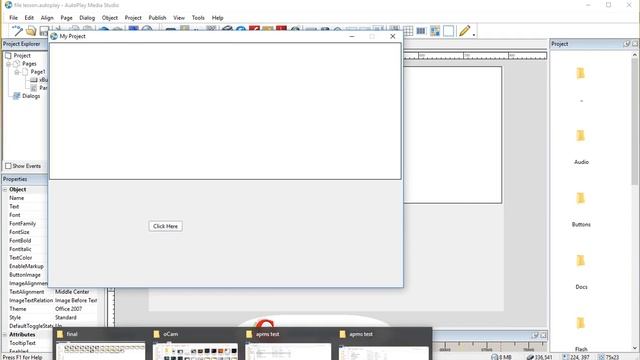Viewport: 640px width, 360px height.
Task: Open the topmost unlabeled folder in Project pane
Action: pyautogui.click(x=581, y=73)
